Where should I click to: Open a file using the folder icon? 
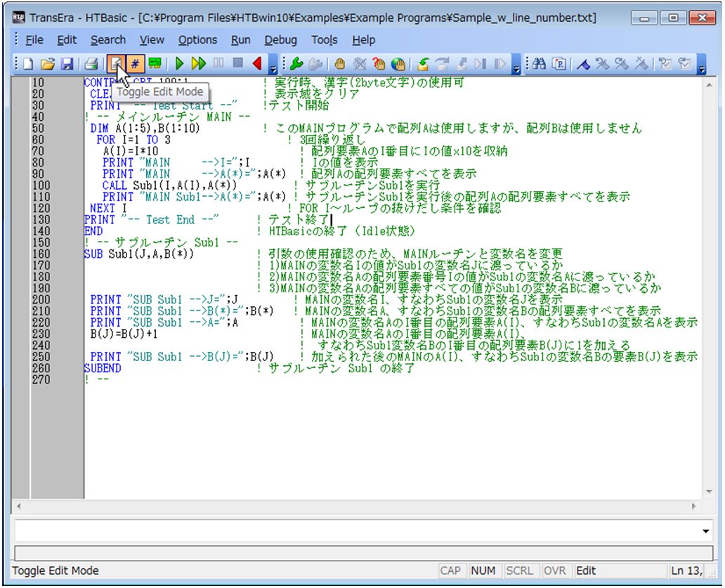pos(48,64)
